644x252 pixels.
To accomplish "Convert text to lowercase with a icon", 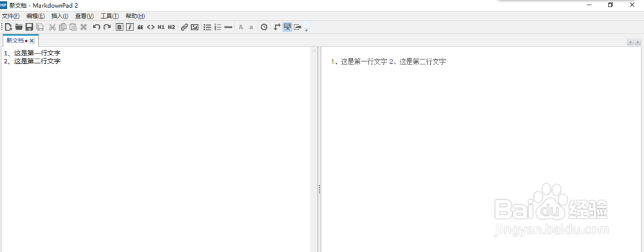I will click(x=251, y=27).
